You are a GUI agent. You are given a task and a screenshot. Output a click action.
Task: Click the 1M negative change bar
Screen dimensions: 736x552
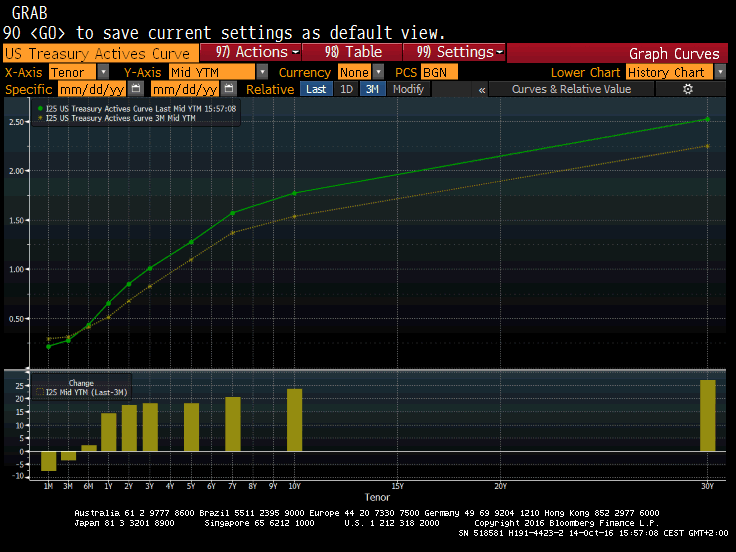coord(48,461)
